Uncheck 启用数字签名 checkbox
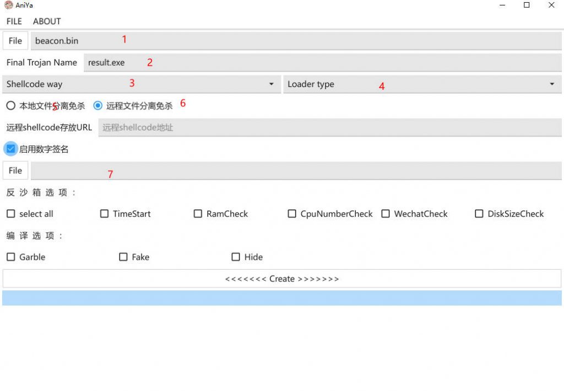The image size is (564, 392). (11, 149)
